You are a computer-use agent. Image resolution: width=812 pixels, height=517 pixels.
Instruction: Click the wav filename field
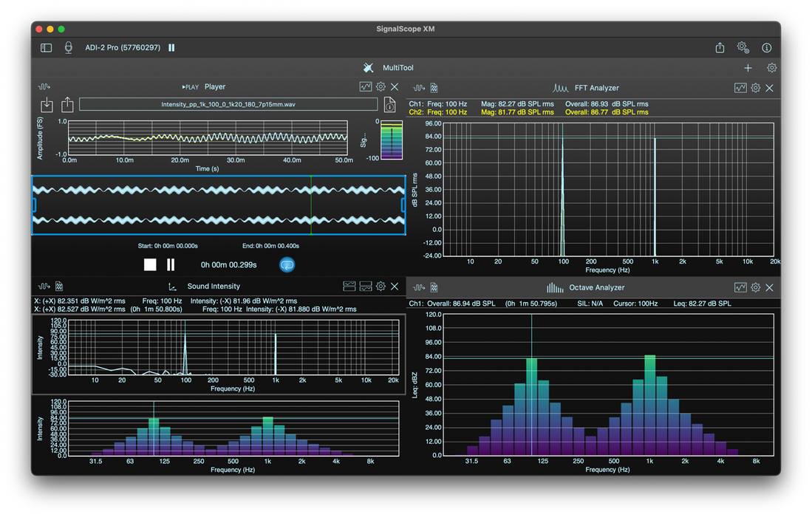pyautogui.click(x=228, y=104)
